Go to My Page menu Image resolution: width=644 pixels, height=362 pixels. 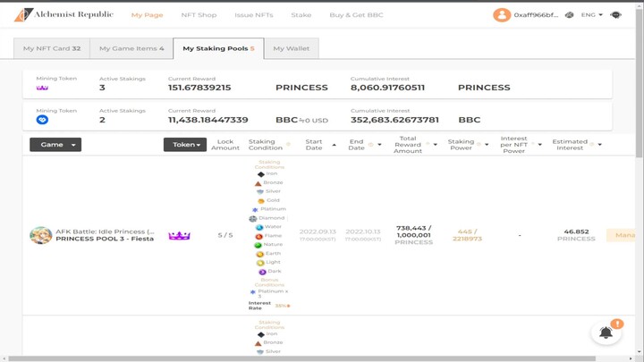coord(147,15)
